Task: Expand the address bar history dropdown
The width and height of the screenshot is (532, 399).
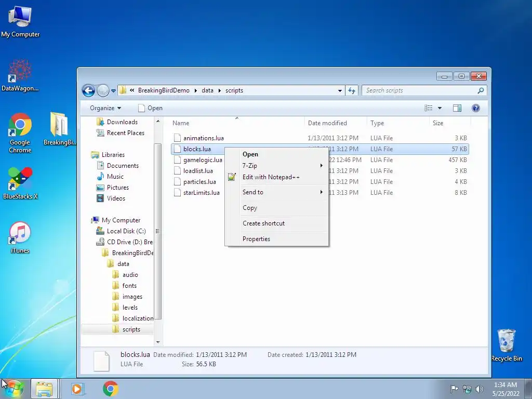Action: (x=340, y=90)
